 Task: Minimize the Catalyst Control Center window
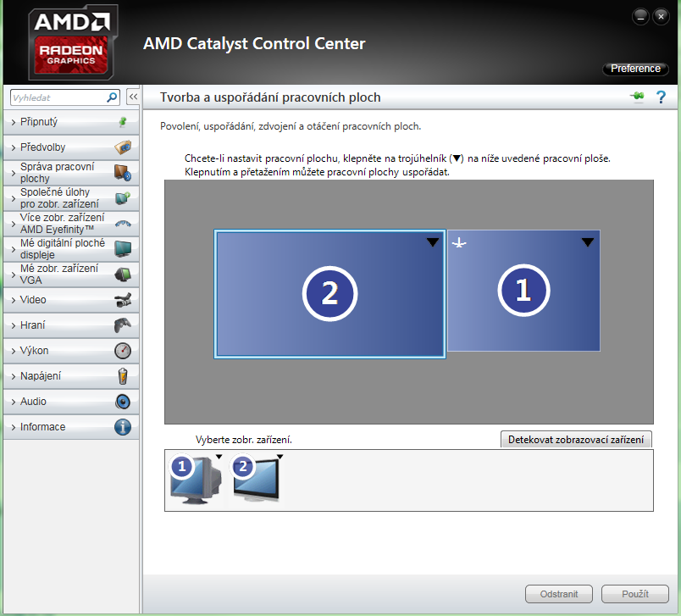pyautogui.click(x=640, y=17)
